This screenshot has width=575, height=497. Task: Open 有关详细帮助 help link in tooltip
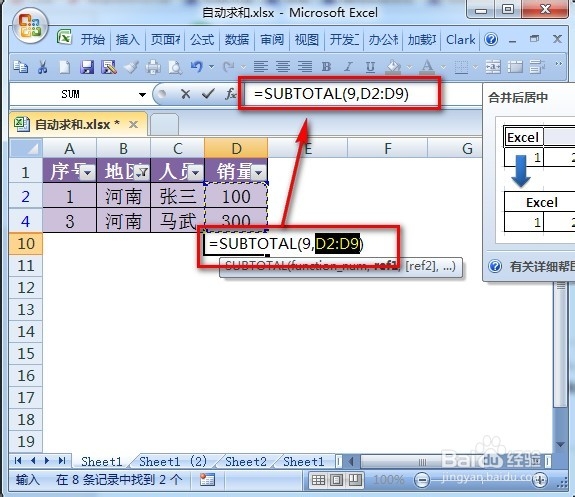coord(542,266)
